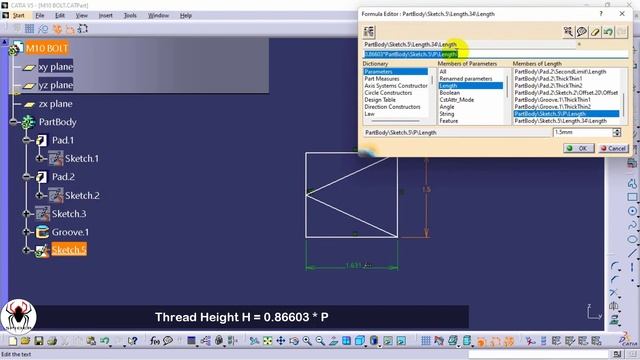Click the speech bubble icon in bottom toolbar
The width and height of the screenshot is (640, 360).
tap(167, 340)
